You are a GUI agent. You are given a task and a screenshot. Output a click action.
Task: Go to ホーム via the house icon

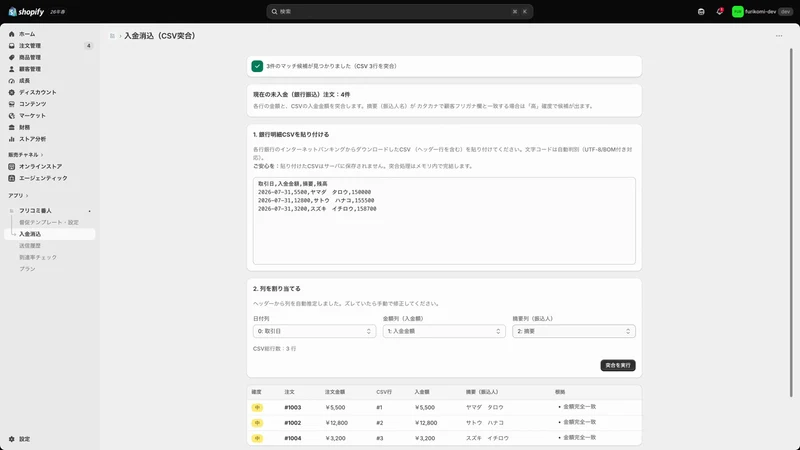click(12, 34)
